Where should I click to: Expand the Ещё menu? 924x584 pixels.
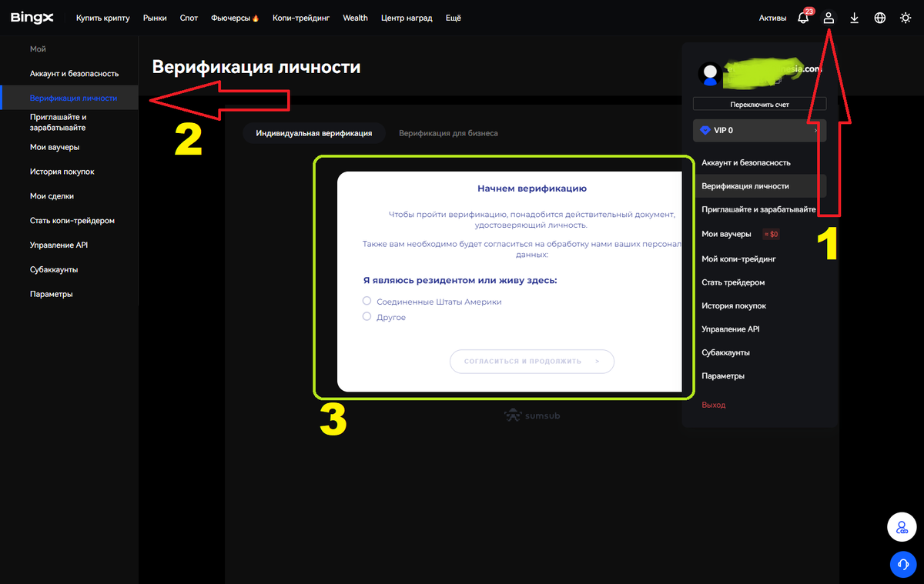454,18
